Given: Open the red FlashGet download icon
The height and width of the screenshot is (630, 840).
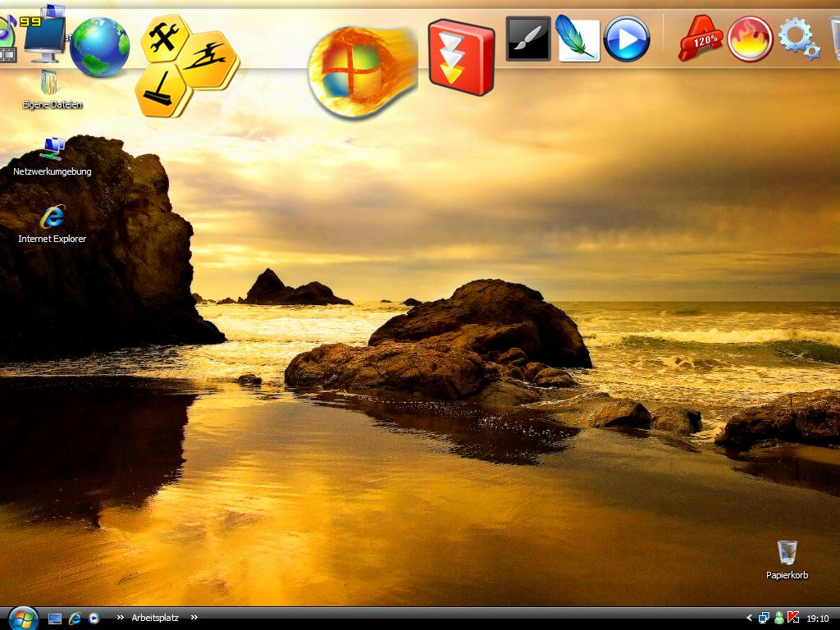Looking at the screenshot, I should [x=461, y=57].
